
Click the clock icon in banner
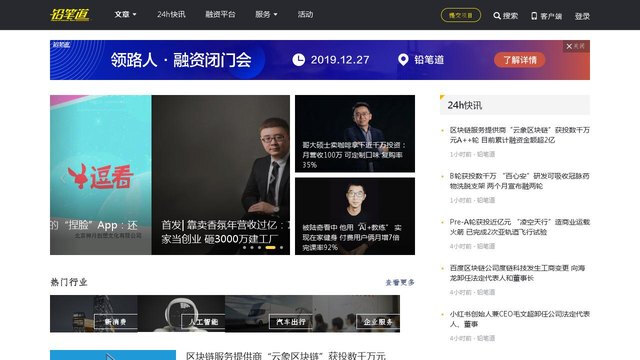click(298, 60)
